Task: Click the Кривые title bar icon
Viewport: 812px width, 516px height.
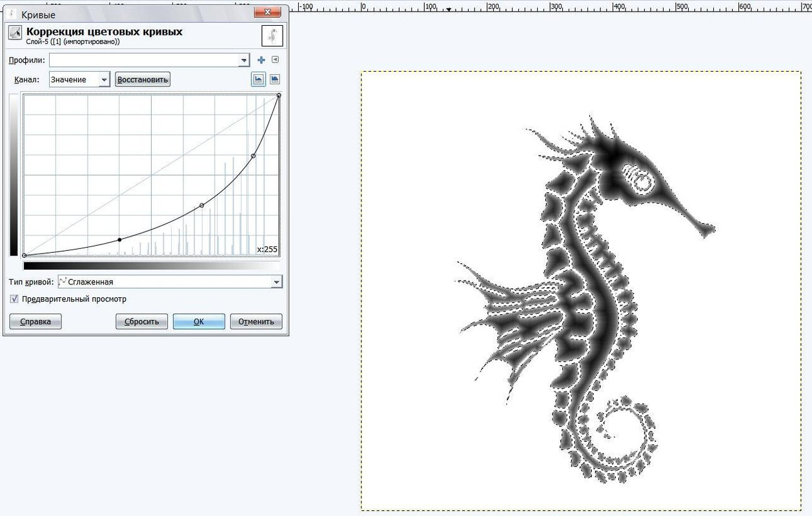Action: (x=12, y=14)
